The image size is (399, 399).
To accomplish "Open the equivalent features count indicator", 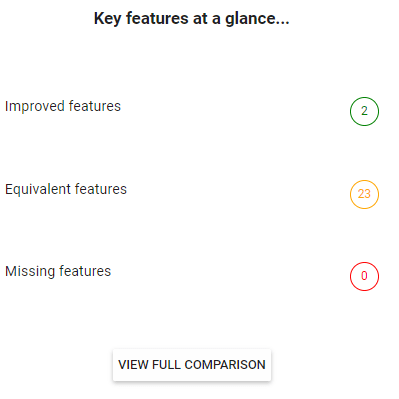I will pyautogui.click(x=364, y=194).
